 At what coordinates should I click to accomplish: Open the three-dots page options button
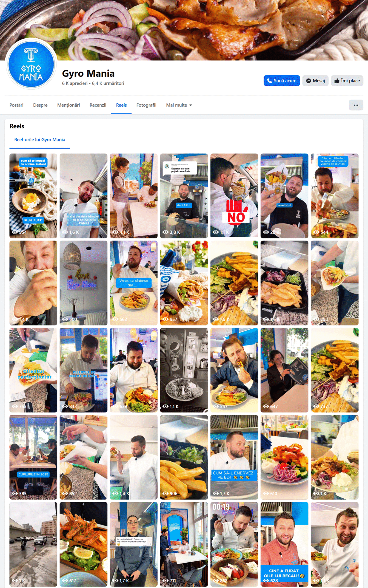click(x=356, y=105)
